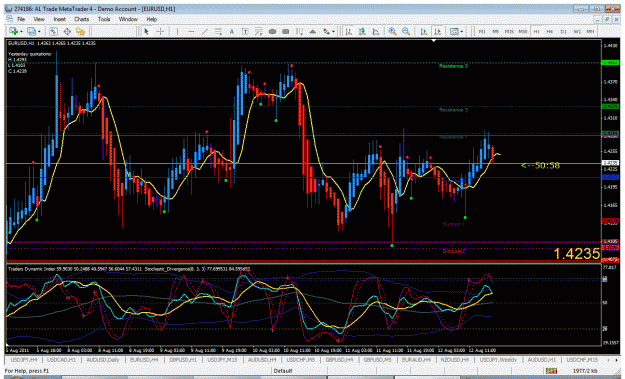Viewport: 625px width, 379px height.
Task: Toggle the H4 timeframe button
Action: click(x=550, y=31)
